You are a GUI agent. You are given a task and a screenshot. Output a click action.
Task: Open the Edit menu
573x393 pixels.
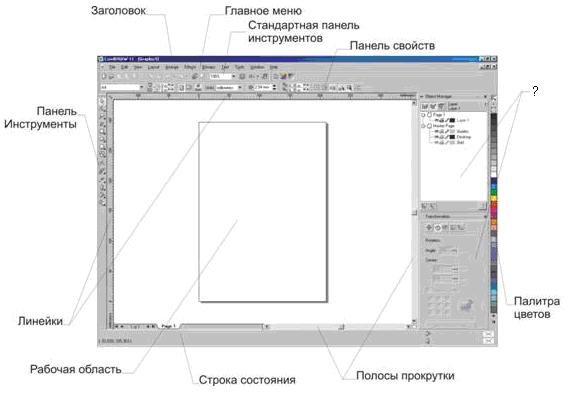pos(124,67)
